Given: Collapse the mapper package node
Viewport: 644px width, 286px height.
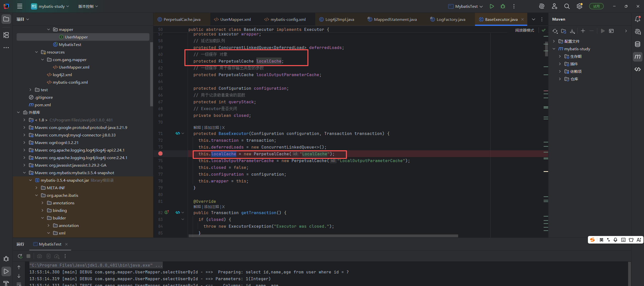Looking at the screenshot, I should (49, 29).
